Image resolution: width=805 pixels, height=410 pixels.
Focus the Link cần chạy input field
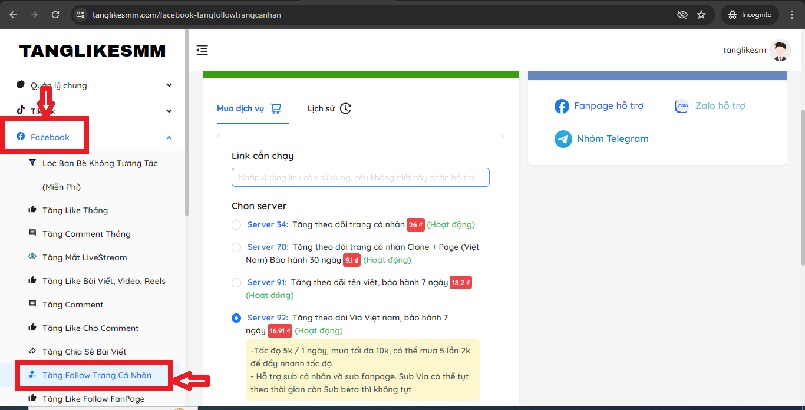361,178
